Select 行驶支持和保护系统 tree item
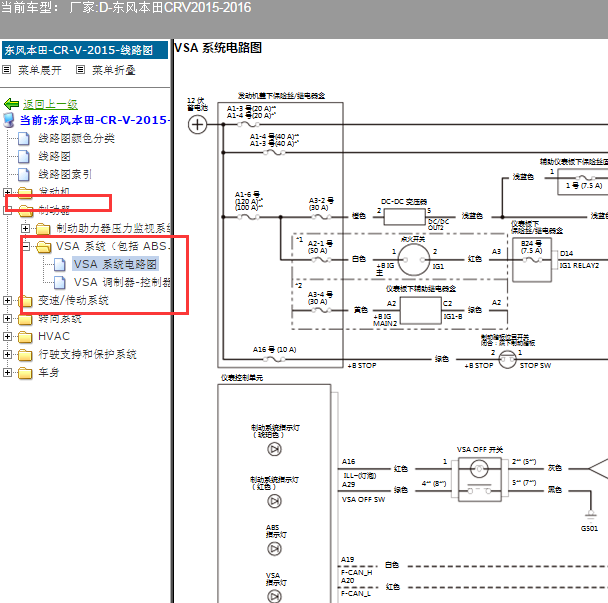The width and height of the screenshot is (608, 603). [x=87, y=354]
